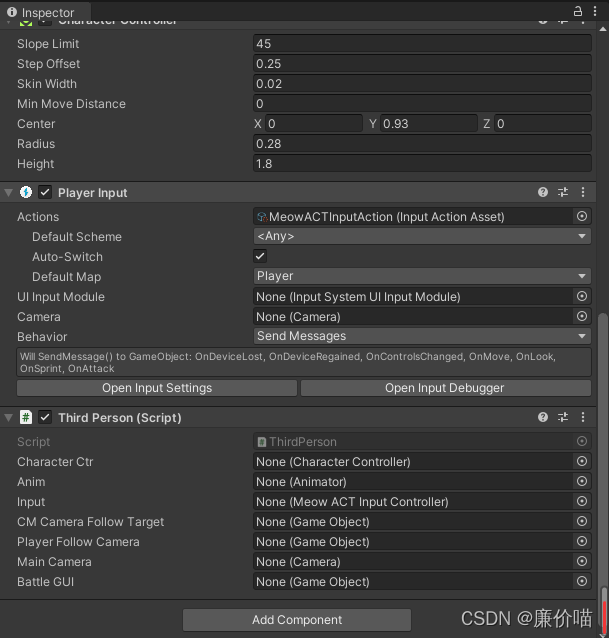Open object picker for Anim field
This screenshot has height=638, width=609.
pos(582,481)
